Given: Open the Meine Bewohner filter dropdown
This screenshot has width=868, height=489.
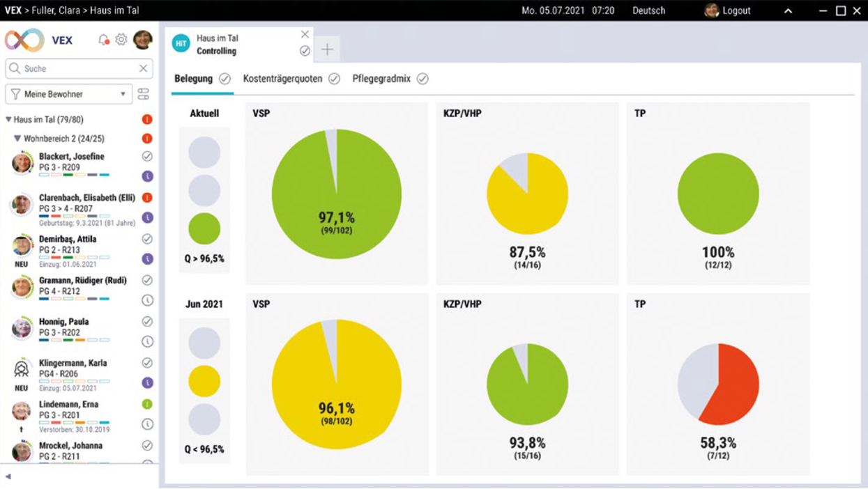Looking at the screenshot, I should [x=69, y=94].
